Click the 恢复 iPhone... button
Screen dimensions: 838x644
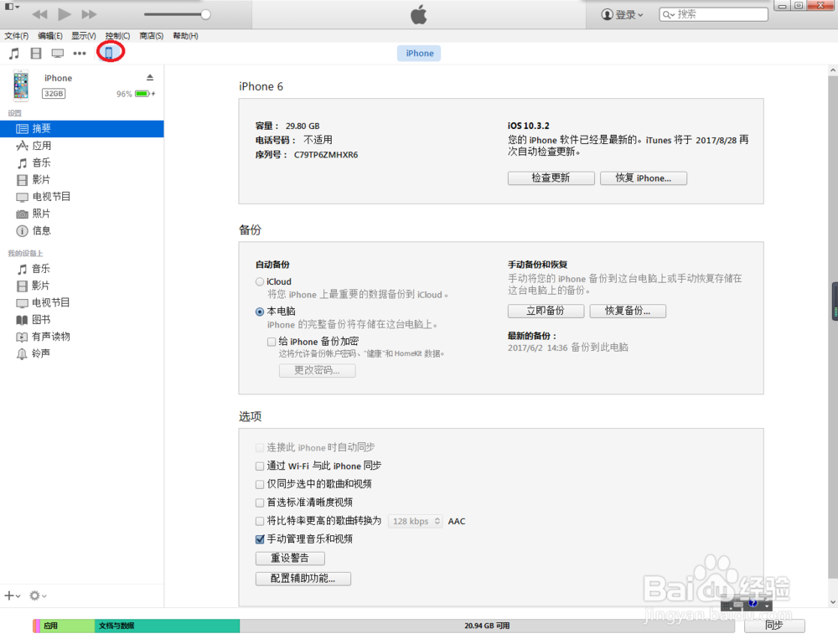tap(644, 178)
